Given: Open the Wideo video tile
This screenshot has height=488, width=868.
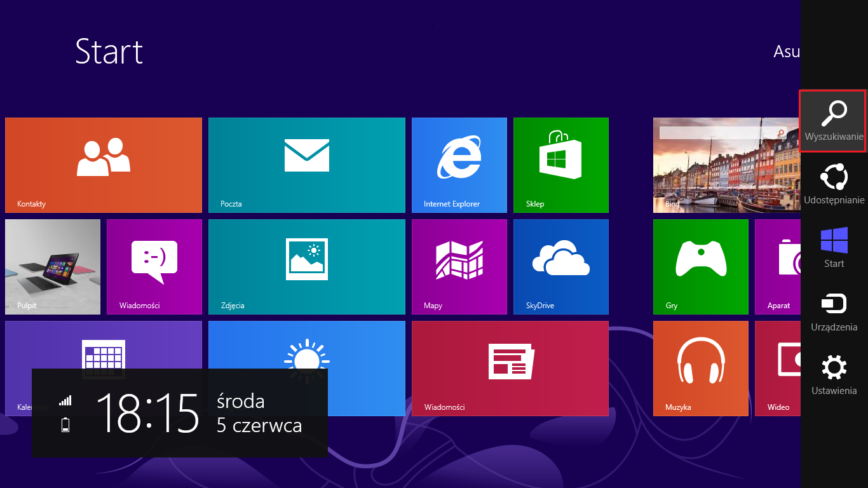Looking at the screenshot, I should (778, 369).
